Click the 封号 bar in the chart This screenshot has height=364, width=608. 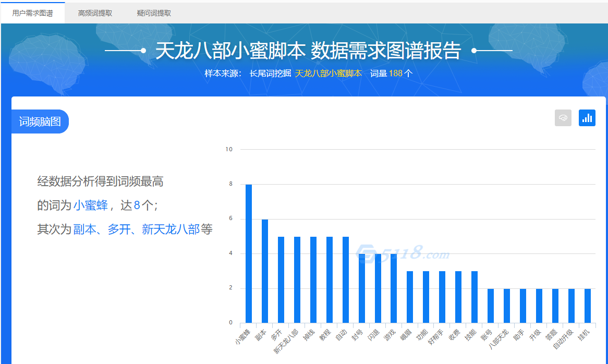point(362,288)
